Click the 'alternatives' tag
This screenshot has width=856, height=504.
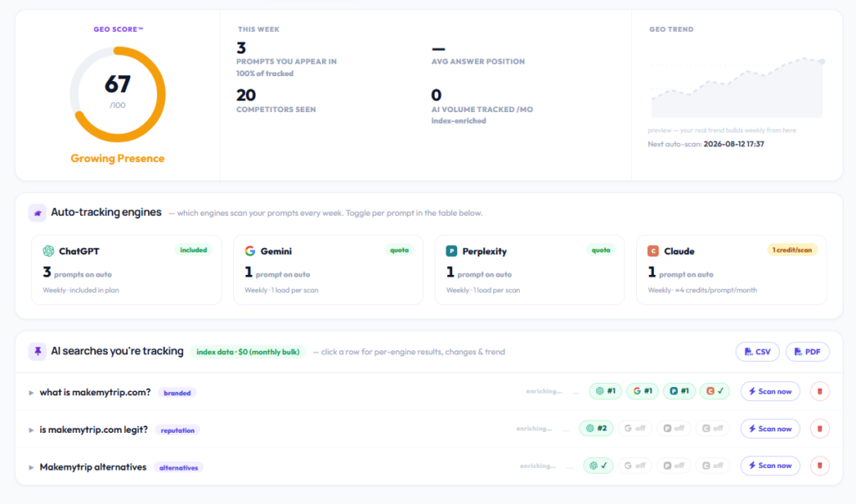pos(179,467)
